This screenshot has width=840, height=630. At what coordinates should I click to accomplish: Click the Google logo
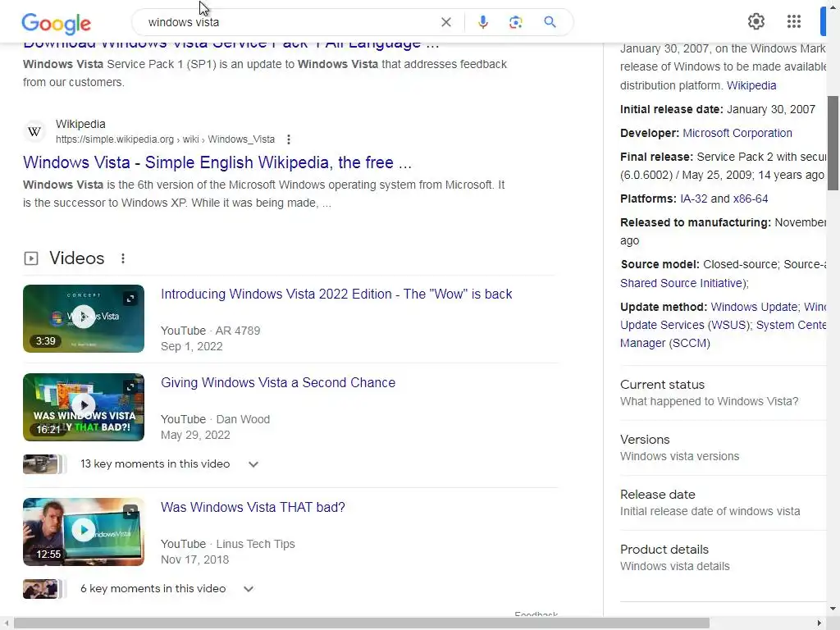pyautogui.click(x=57, y=23)
